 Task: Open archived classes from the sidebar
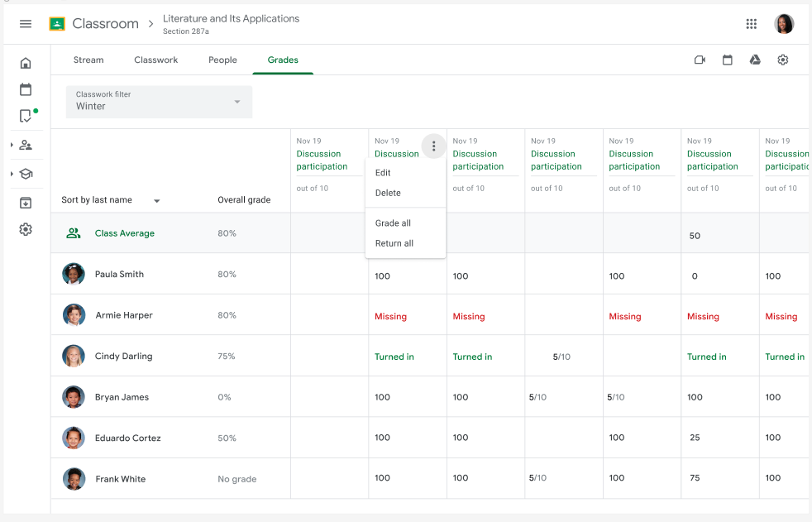tap(26, 203)
